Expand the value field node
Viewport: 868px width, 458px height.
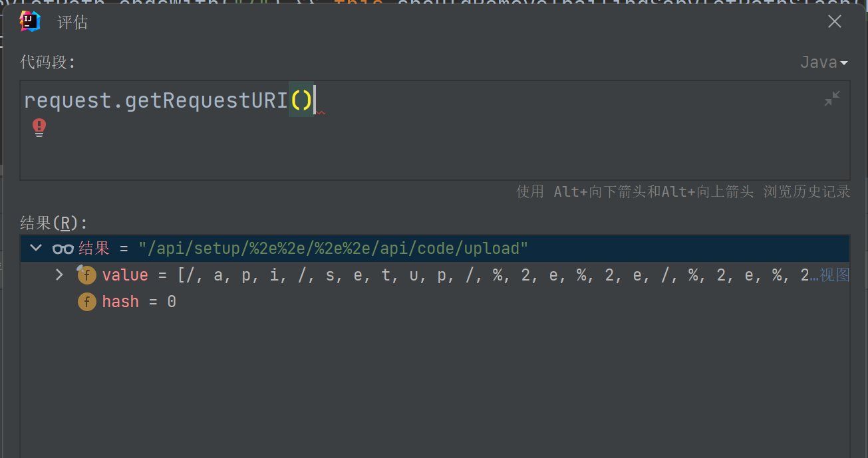59,275
